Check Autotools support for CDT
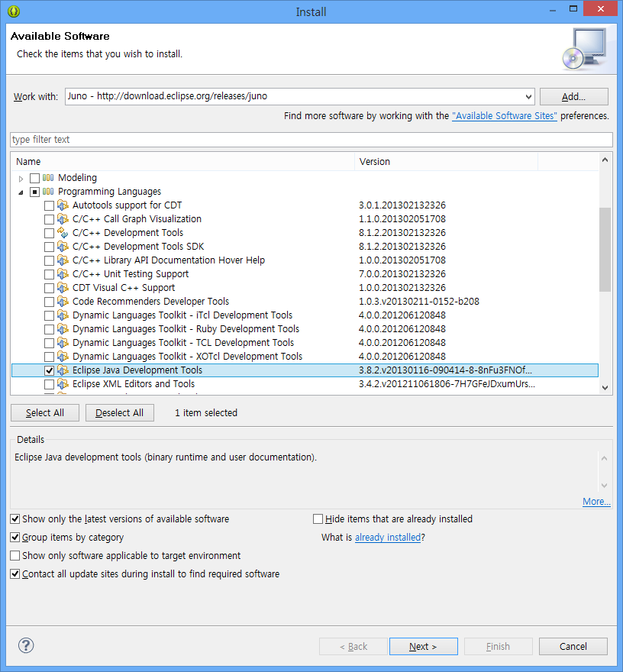This screenshot has height=672, width=623. tap(50, 205)
